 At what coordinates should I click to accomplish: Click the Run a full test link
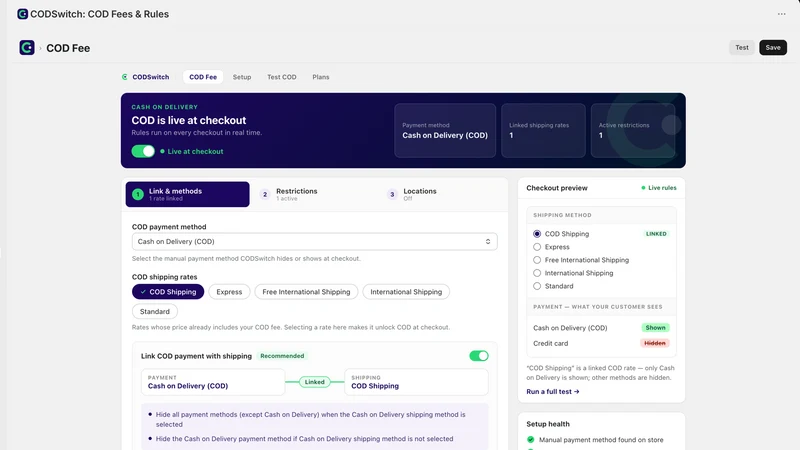pos(553,391)
